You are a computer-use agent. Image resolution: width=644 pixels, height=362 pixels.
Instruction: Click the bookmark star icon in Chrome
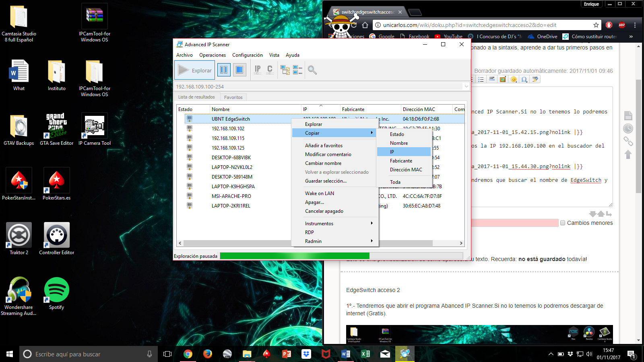(x=596, y=25)
